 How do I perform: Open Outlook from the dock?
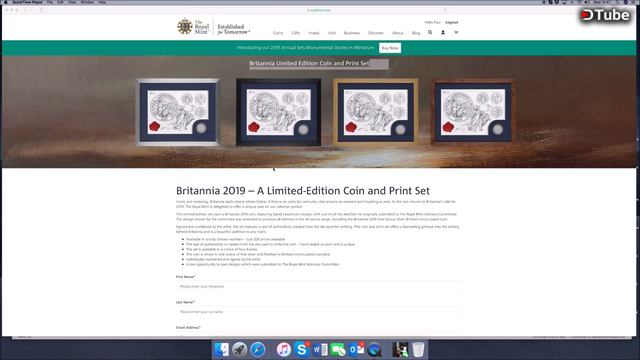[356, 349]
